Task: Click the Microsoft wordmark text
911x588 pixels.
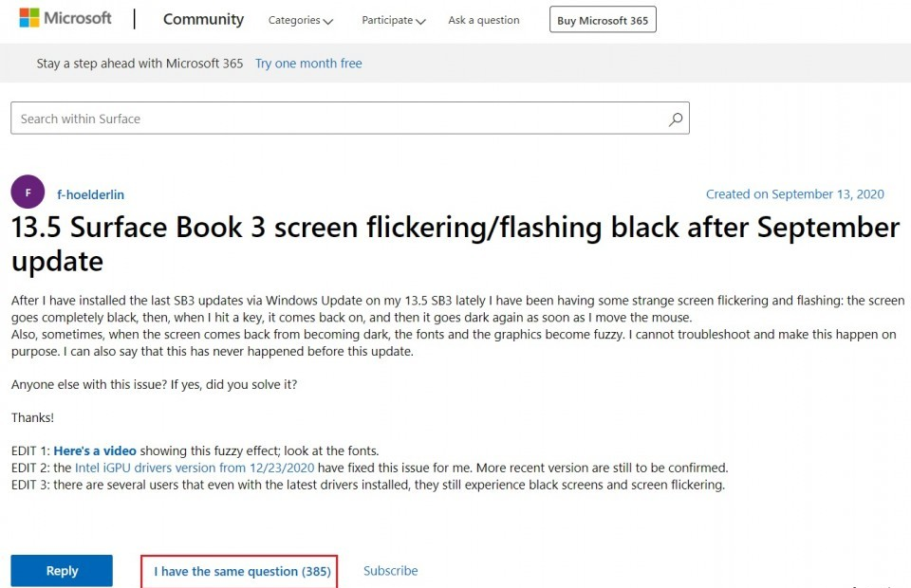Action: [77, 18]
